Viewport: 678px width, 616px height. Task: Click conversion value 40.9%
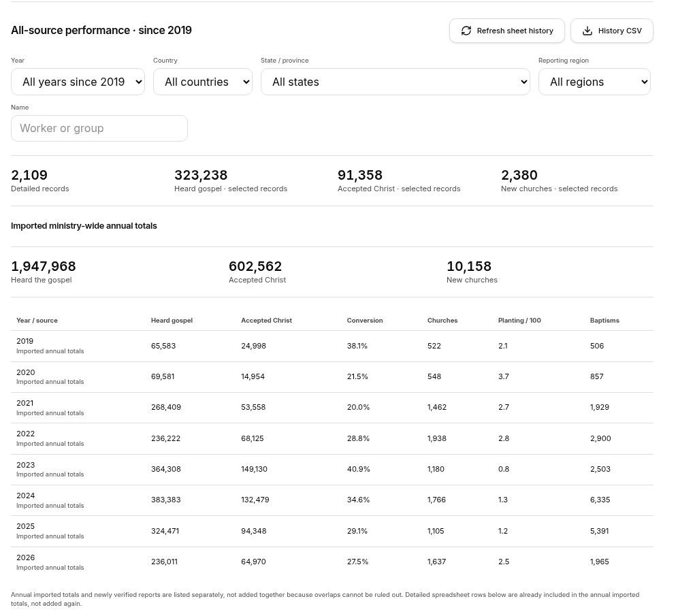coord(359,469)
